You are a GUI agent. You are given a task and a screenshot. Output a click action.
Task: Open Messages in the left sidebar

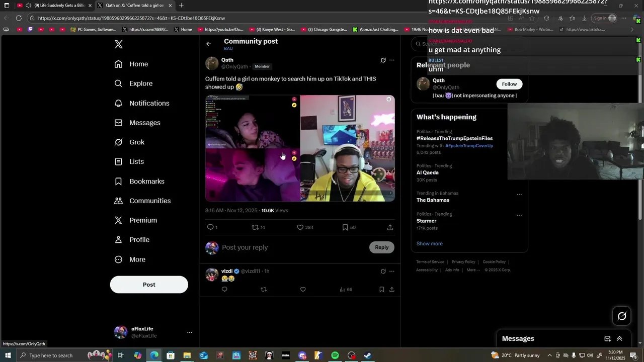tap(137, 123)
